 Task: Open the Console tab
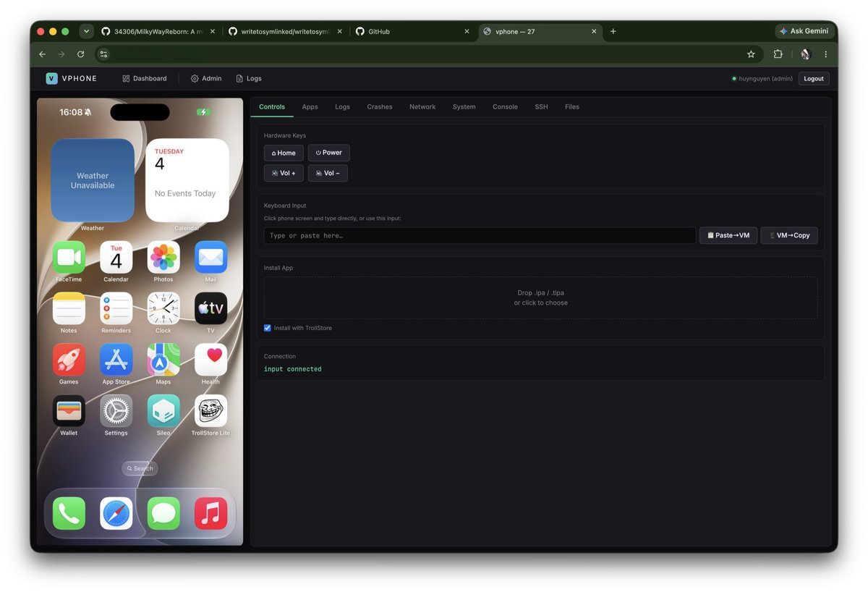click(x=505, y=106)
